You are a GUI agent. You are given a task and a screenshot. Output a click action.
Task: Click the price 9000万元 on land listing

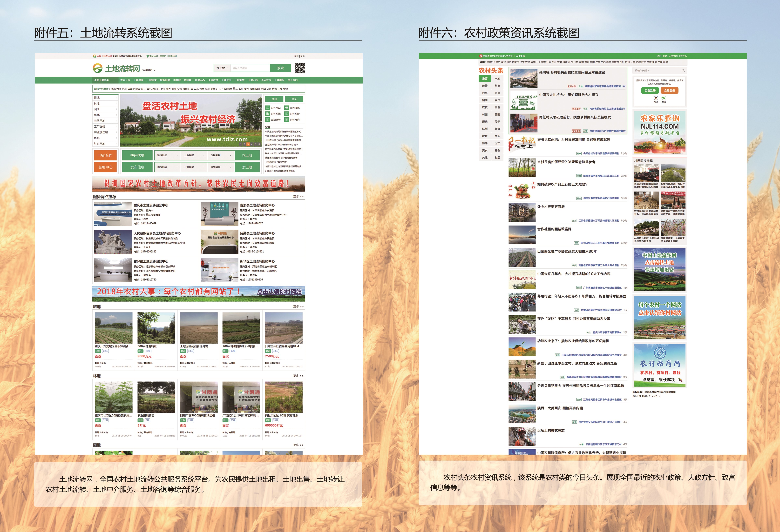tap(144, 356)
